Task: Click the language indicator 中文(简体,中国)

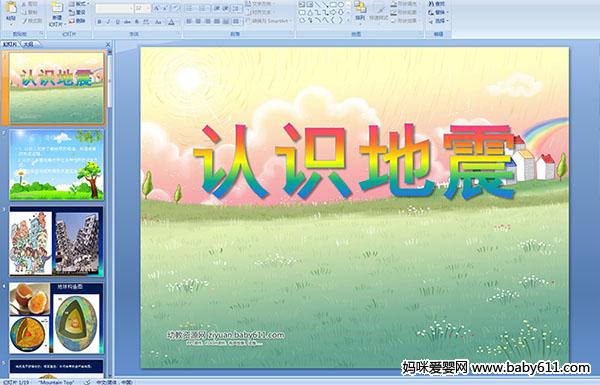Action: pyautogui.click(x=114, y=382)
